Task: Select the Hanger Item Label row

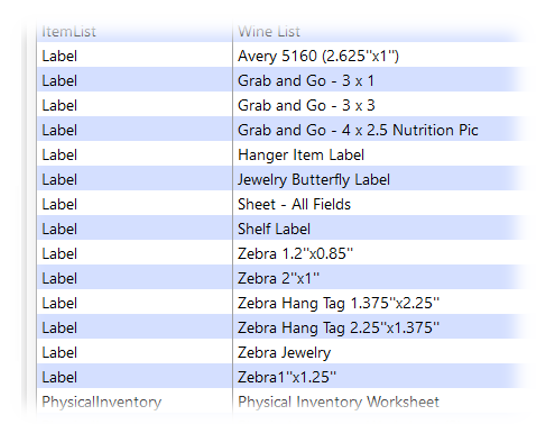Action: (283, 155)
